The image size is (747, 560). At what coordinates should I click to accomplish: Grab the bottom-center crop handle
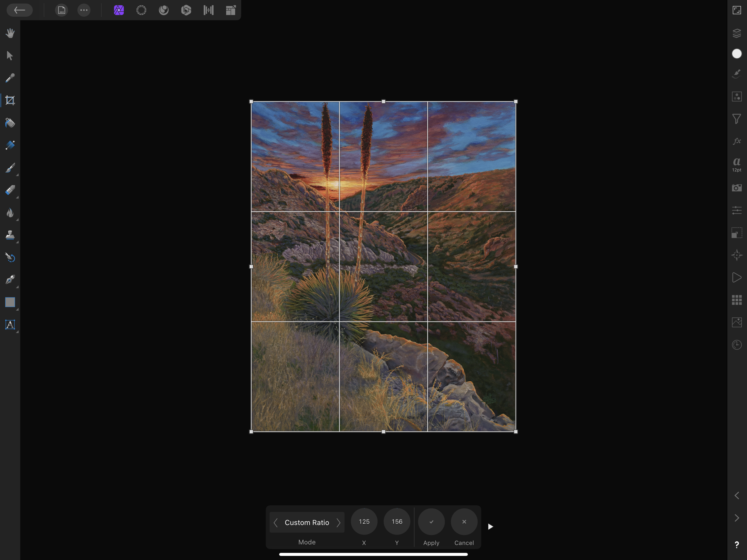click(x=383, y=432)
